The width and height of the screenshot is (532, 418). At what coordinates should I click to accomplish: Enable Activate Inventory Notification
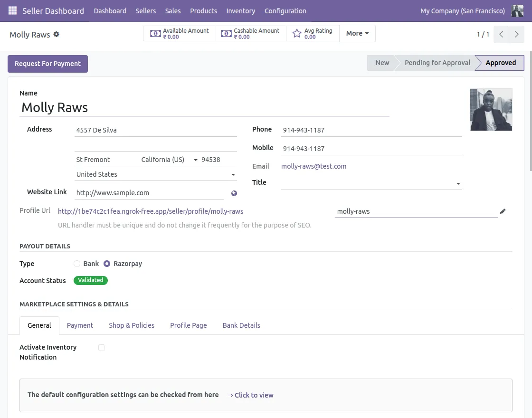pos(102,347)
